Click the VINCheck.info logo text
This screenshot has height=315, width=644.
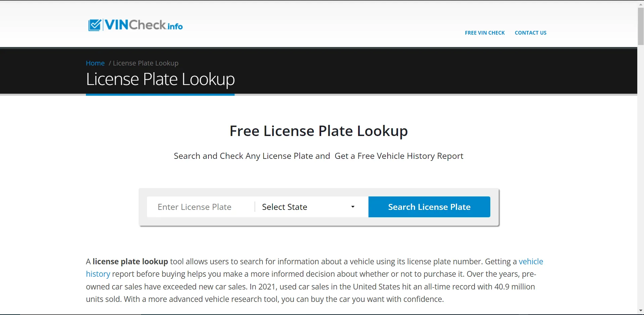point(144,25)
